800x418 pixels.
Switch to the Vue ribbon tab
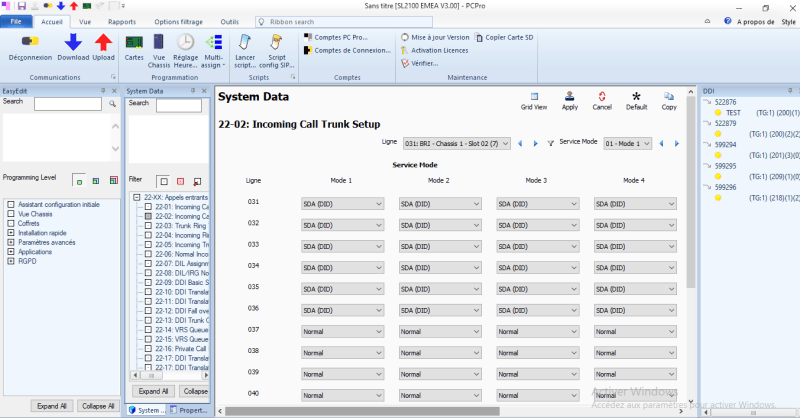[x=85, y=22]
